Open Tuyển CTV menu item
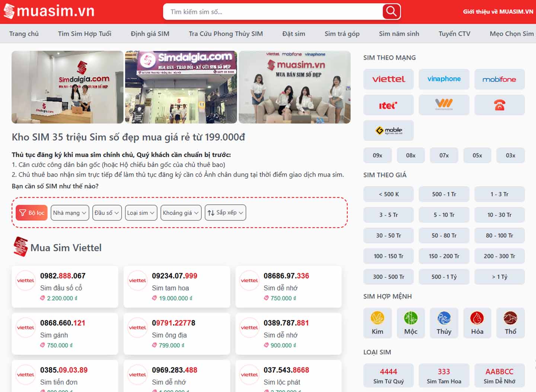The width and height of the screenshot is (536, 392). (454, 34)
